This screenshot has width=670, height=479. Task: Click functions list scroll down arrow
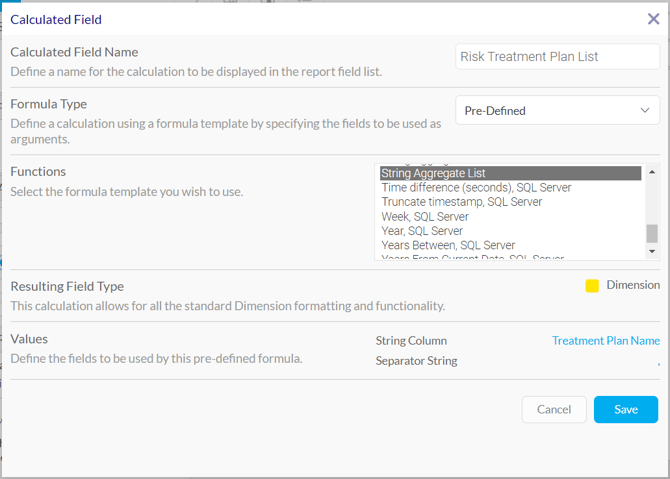click(652, 252)
